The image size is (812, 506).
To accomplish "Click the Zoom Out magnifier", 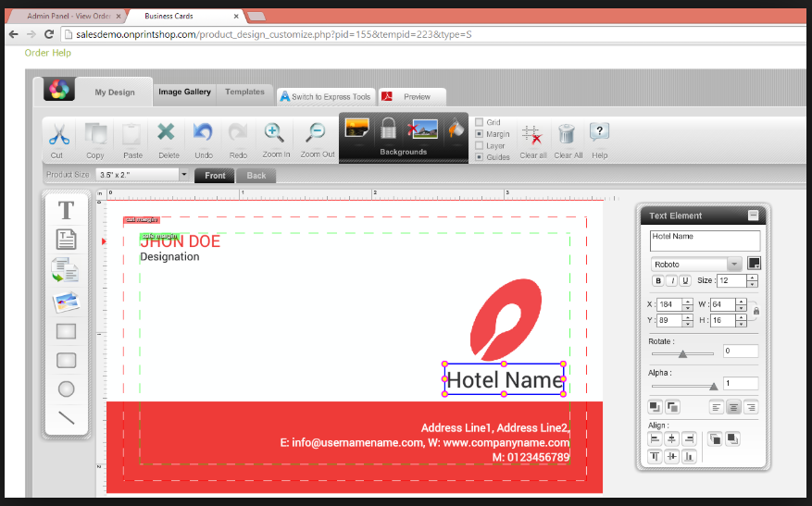I will coord(315,132).
